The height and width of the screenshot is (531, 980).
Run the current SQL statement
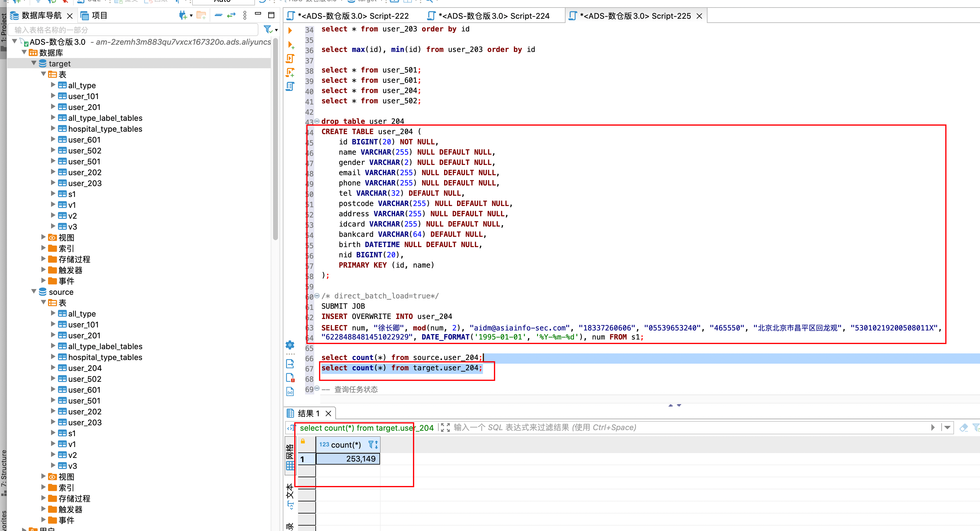290,31
